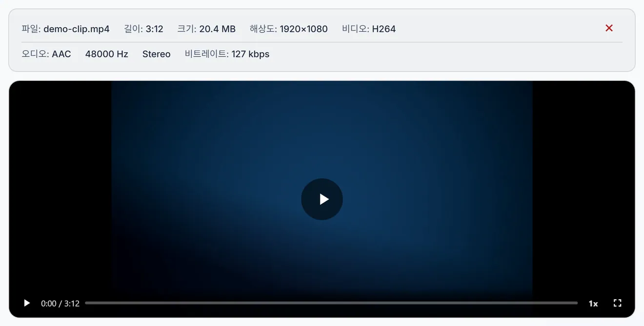Enter fullscreen mode
The image size is (644, 326).
click(x=617, y=303)
